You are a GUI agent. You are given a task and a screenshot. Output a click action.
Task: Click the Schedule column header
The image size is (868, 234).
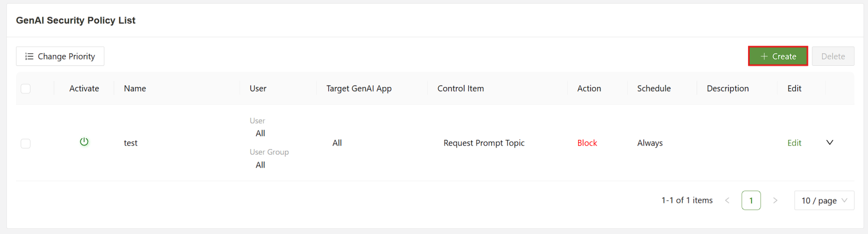pyautogui.click(x=654, y=89)
